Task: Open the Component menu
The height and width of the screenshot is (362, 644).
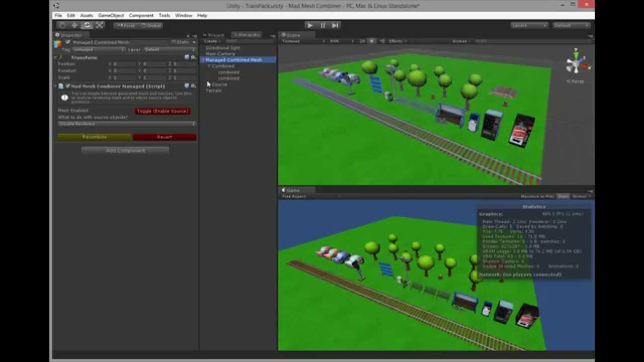Action: 141,16
